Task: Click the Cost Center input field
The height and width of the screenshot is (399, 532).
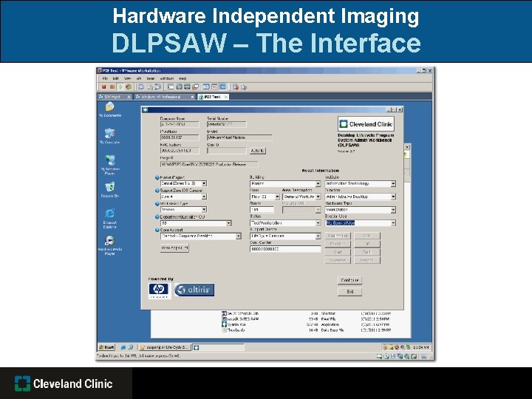Action: [285, 249]
